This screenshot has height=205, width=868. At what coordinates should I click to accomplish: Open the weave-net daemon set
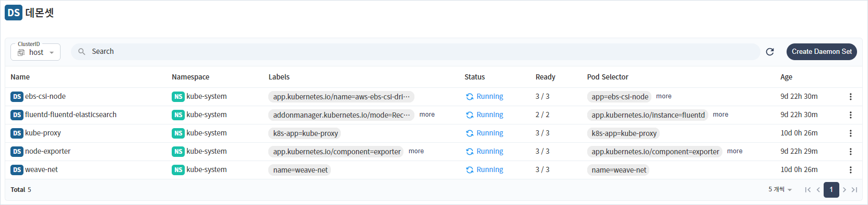[x=41, y=169]
